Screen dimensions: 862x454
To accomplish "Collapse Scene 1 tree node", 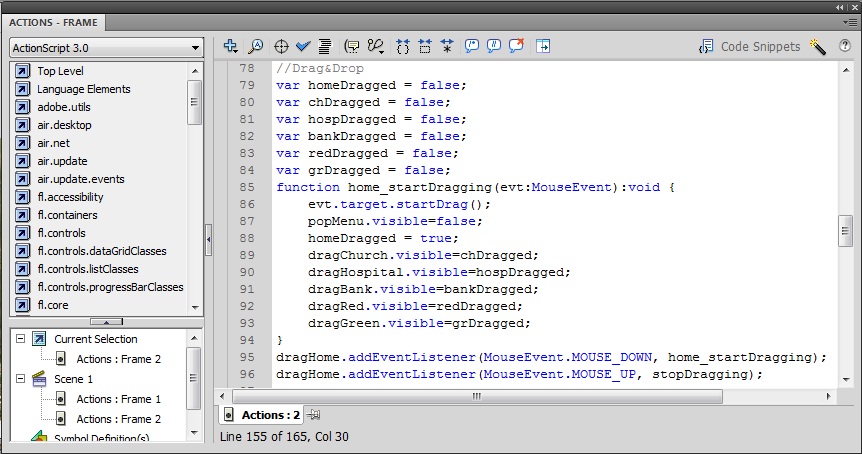I will [x=20, y=379].
